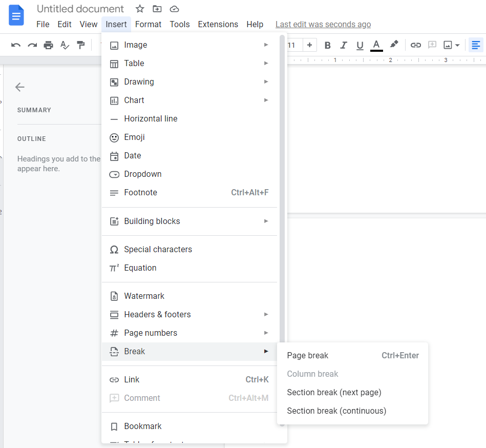The image size is (486, 448).
Task: Click the add comment toolbar icon
Action: point(432,45)
